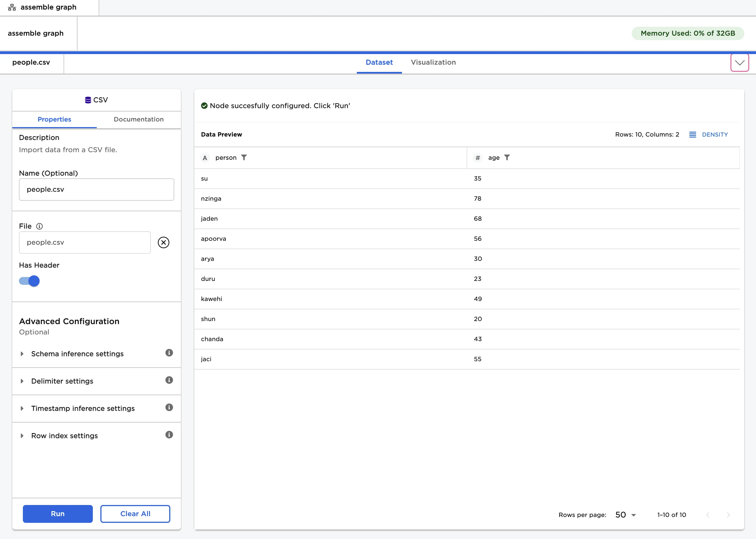756x539 pixels.
Task: Open Schema inference settings info icon
Action: click(x=169, y=353)
